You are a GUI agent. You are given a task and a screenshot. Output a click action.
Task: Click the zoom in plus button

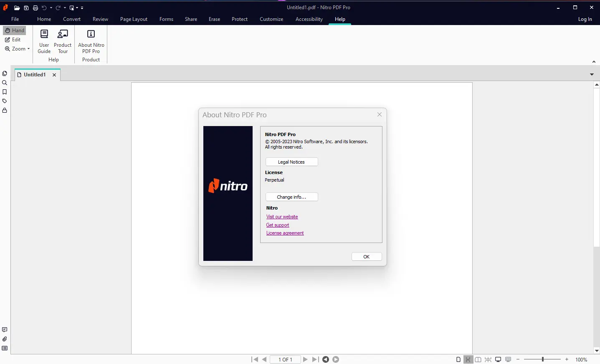click(x=567, y=359)
